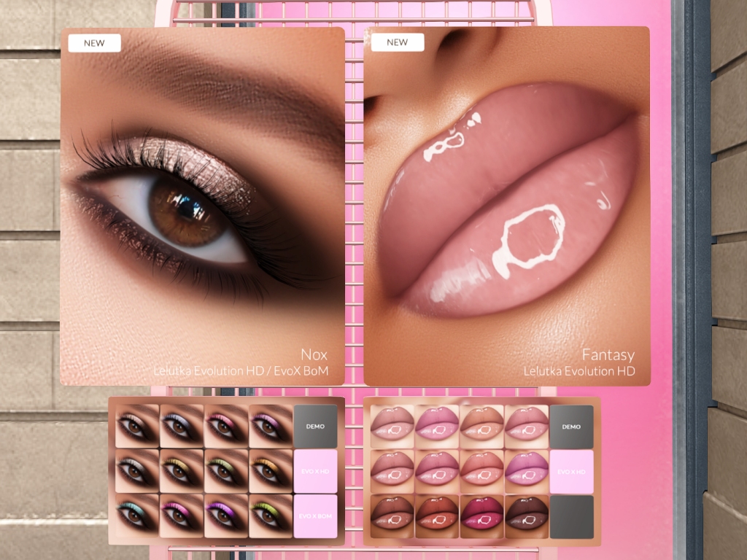
Task: Choose the darkest brown lip swatch
Action: [x=527, y=517]
